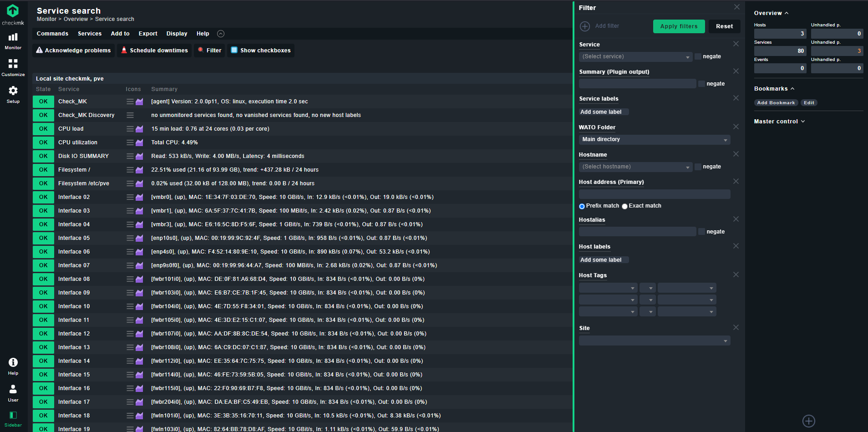Remove the Service filter

pyautogui.click(x=736, y=44)
